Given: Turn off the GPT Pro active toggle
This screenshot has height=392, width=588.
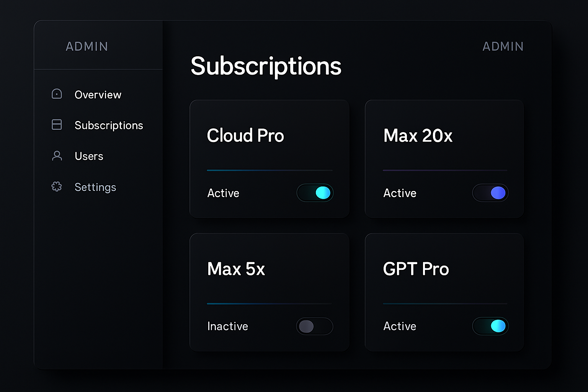Looking at the screenshot, I should (490, 326).
